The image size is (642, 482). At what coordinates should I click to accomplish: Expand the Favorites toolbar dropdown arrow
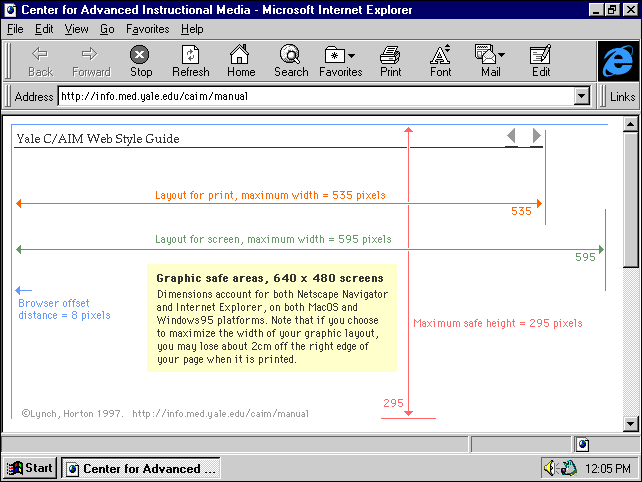[352, 55]
